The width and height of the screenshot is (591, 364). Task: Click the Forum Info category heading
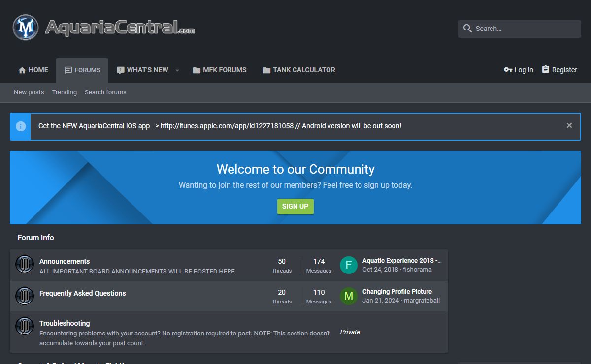click(x=36, y=237)
